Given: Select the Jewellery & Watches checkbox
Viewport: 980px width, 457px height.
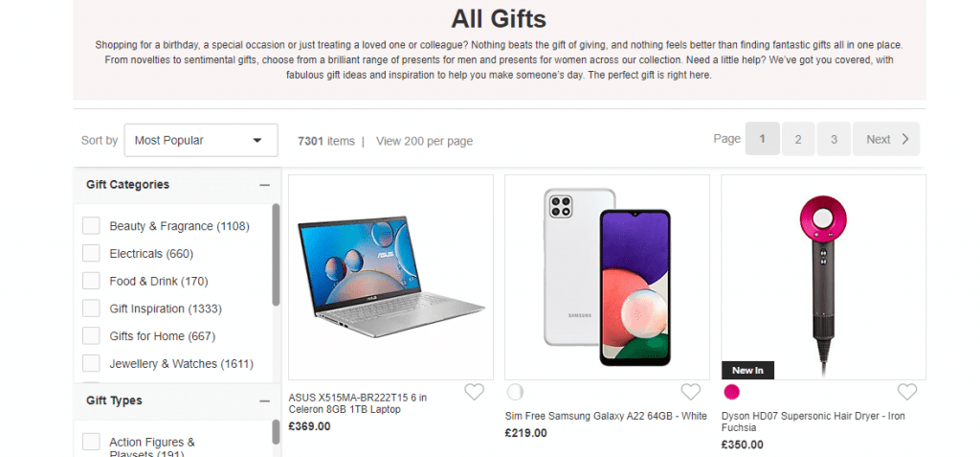Looking at the screenshot, I should tap(91, 363).
